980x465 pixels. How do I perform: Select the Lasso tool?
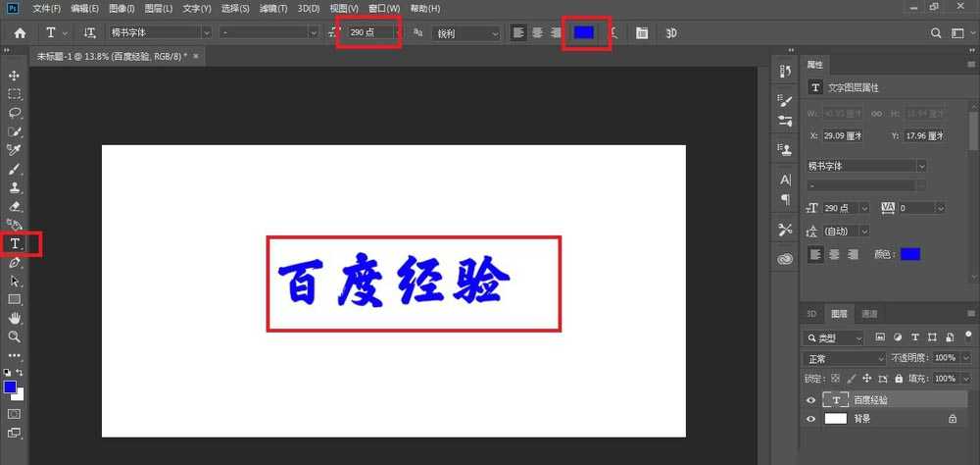15,113
